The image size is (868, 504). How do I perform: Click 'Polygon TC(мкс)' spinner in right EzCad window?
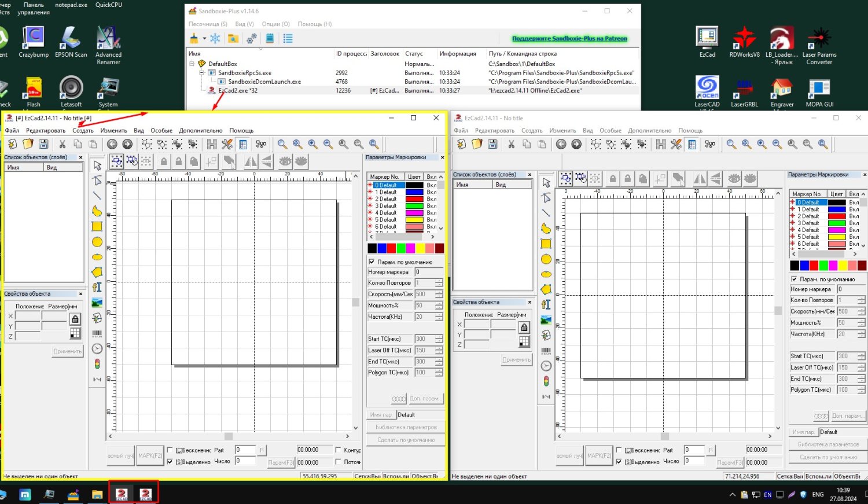[862, 390]
